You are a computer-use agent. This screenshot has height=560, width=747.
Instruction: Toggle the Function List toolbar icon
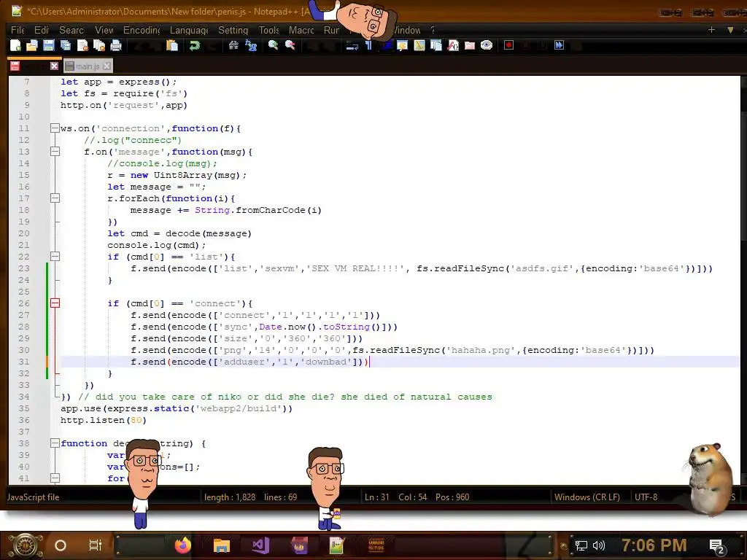[x=453, y=45]
